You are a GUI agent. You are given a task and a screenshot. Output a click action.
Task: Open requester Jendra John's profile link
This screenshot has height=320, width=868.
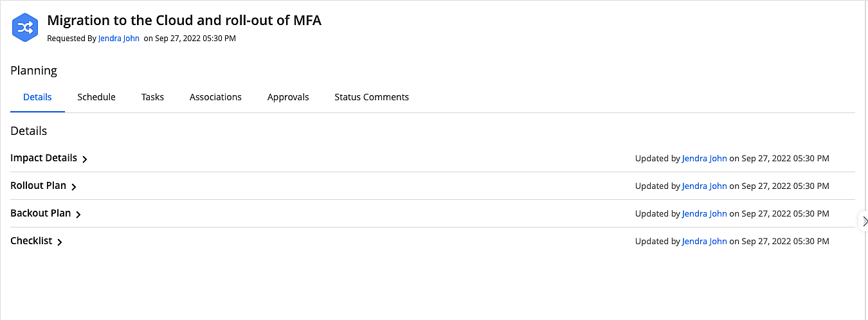coord(119,39)
